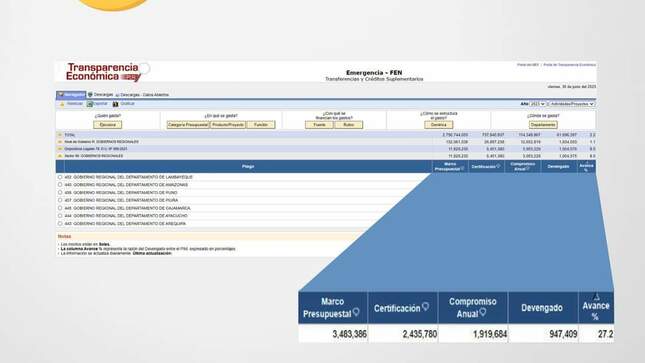645x363 pixels.
Task: Click the Graficar chart icon
Action: [x=116, y=104]
